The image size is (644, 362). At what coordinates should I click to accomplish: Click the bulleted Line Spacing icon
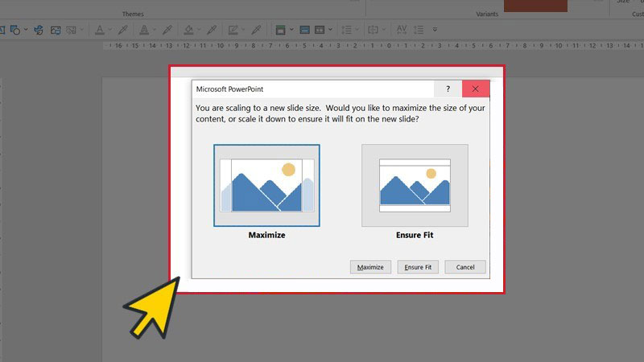click(347, 30)
